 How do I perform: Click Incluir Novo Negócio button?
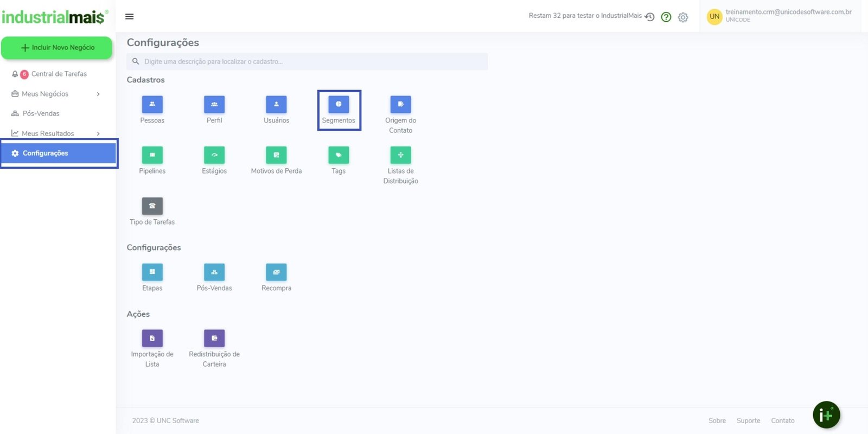coord(57,48)
